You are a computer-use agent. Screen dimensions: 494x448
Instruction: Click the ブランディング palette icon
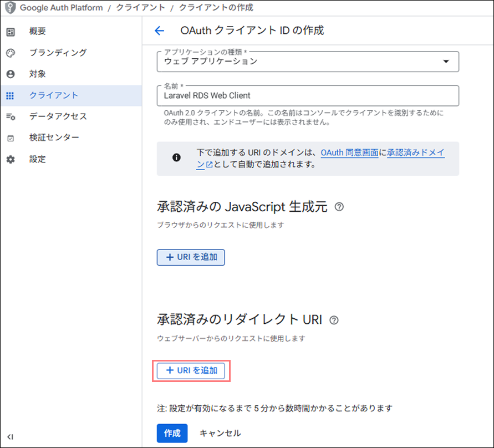[x=10, y=53]
